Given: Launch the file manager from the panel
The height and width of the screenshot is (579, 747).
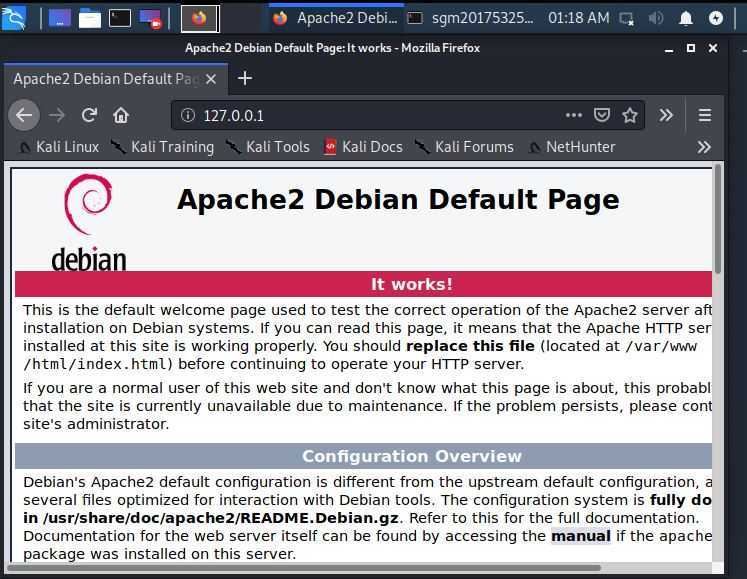Looking at the screenshot, I should click(90, 19).
